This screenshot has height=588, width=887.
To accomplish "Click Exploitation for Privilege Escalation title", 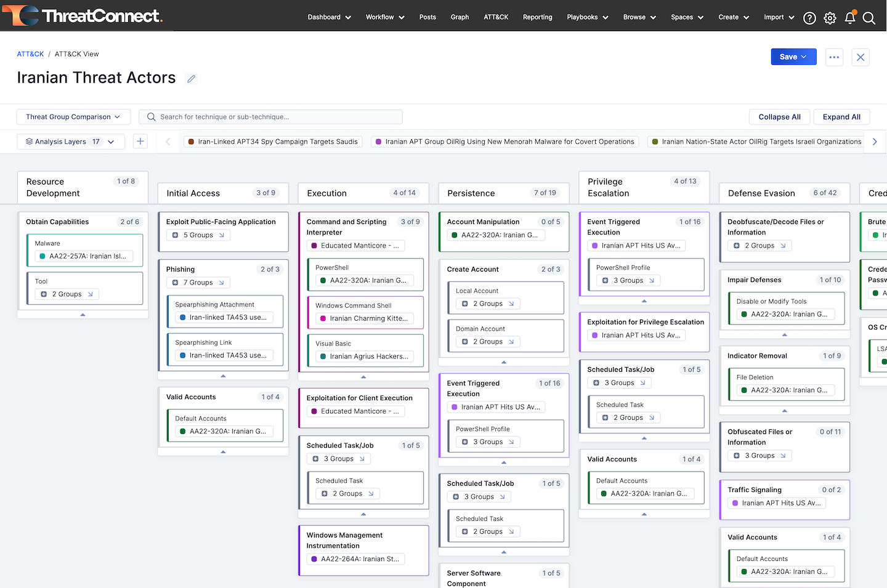I will pyautogui.click(x=646, y=322).
